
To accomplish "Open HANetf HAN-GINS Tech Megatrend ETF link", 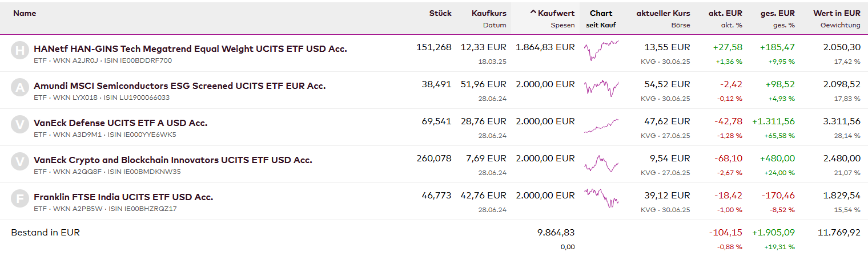I will (x=190, y=49).
